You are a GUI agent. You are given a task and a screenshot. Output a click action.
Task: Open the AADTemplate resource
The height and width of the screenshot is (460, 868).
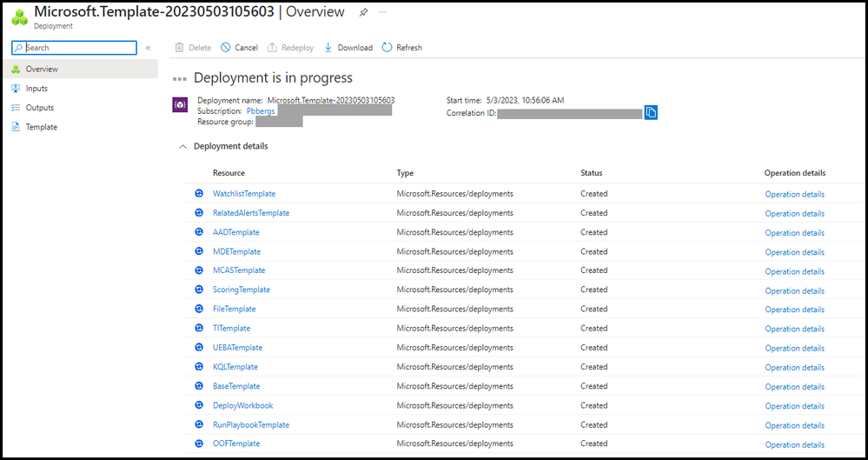click(235, 232)
